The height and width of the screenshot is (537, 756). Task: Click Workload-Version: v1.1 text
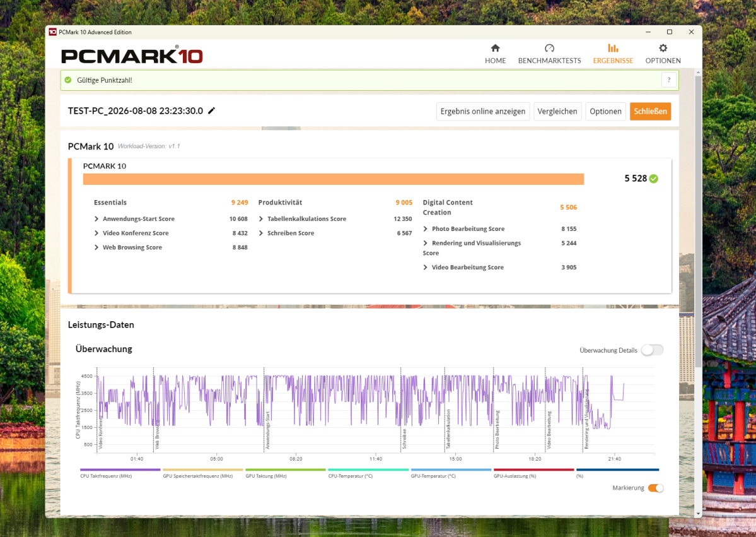point(149,146)
